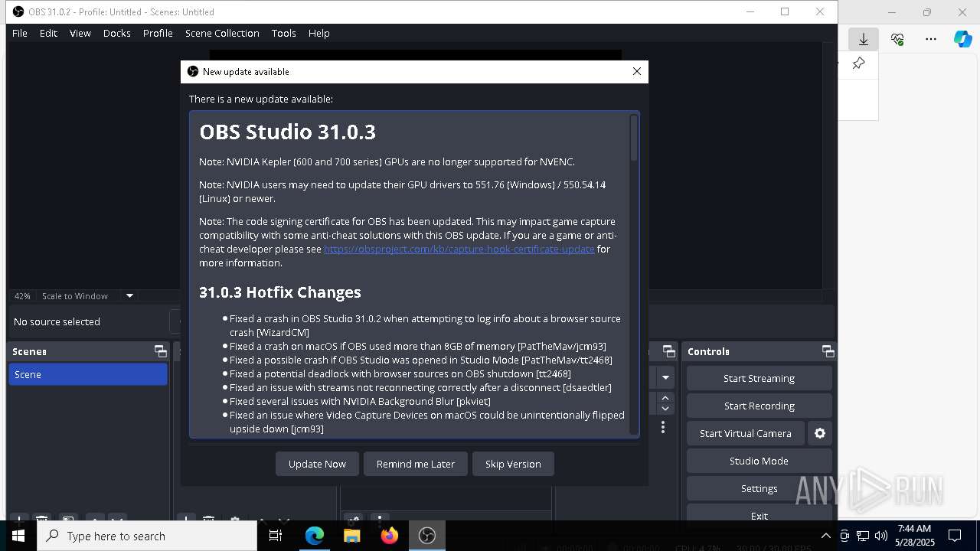
Task: Open the capture-hook-certificate-update link
Action: [459, 249]
